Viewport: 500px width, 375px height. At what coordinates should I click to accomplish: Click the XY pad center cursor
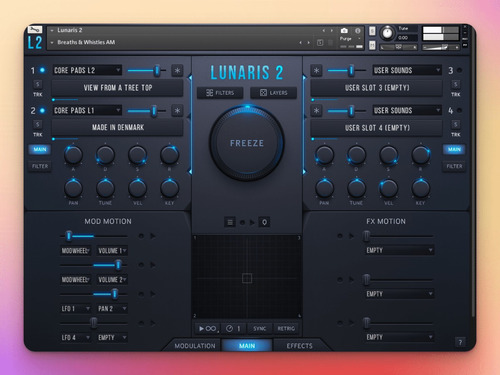[247, 278]
